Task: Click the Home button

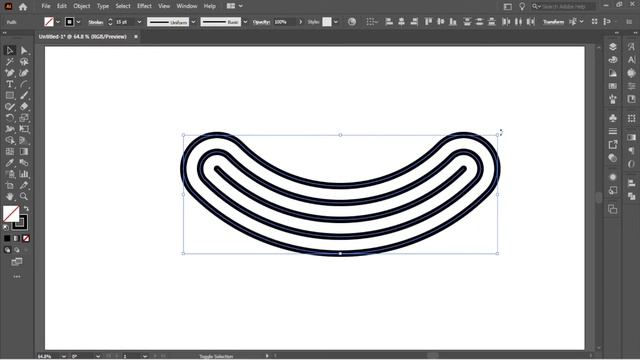Action: pos(23,7)
